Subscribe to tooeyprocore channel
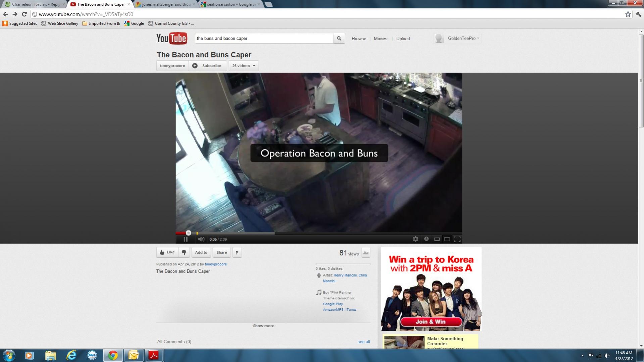 (x=208, y=66)
